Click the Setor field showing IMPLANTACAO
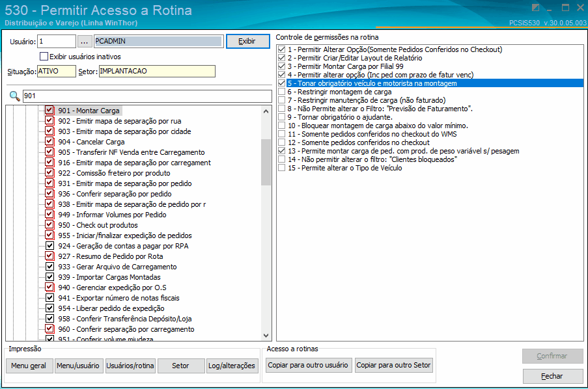 click(x=157, y=71)
